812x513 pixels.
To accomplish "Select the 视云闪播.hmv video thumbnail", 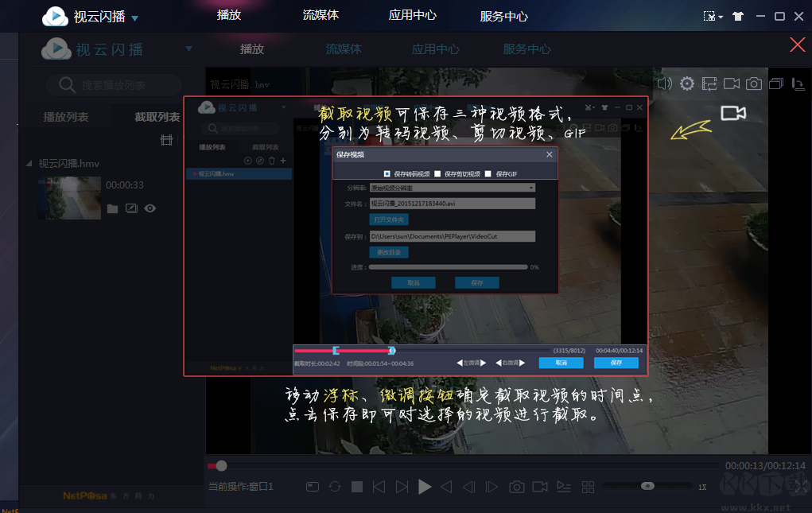I will [69, 196].
